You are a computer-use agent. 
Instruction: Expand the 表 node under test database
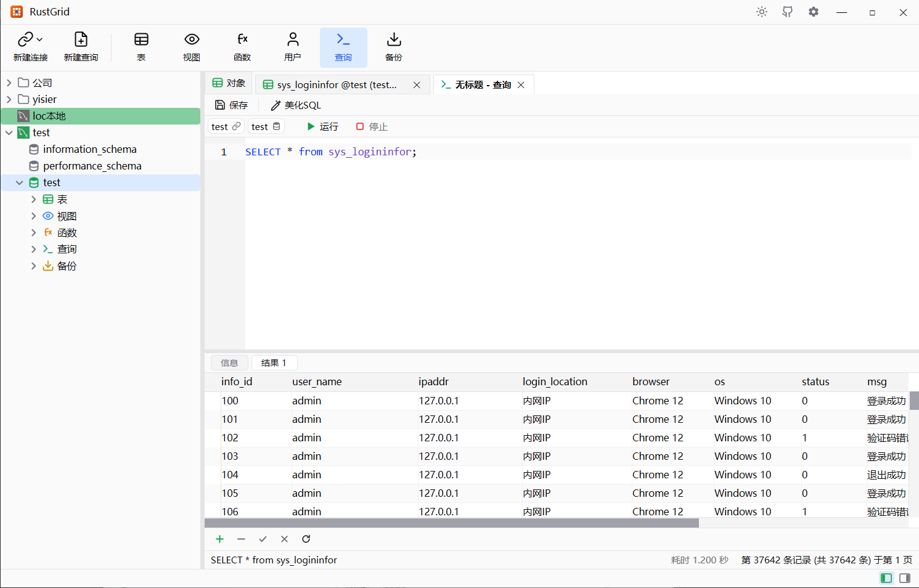click(33, 199)
